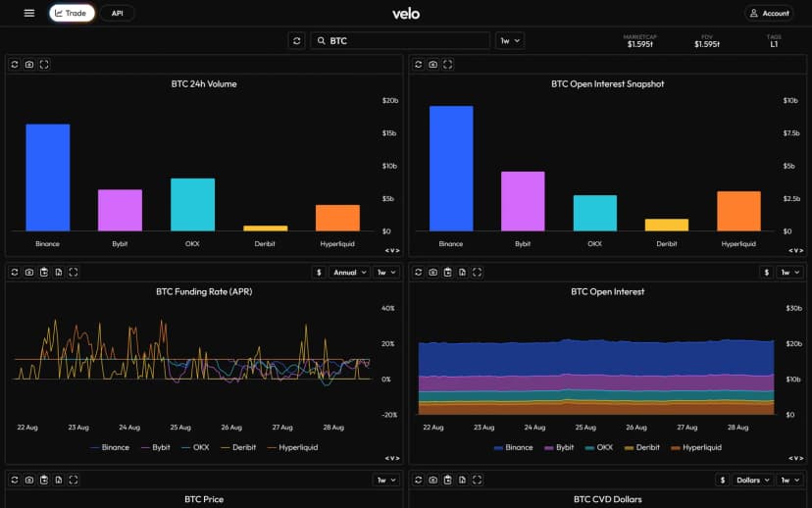Image resolution: width=812 pixels, height=508 pixels.
Task: Toggle Binance series in Funding Rate legend
Action: [109, 447]
